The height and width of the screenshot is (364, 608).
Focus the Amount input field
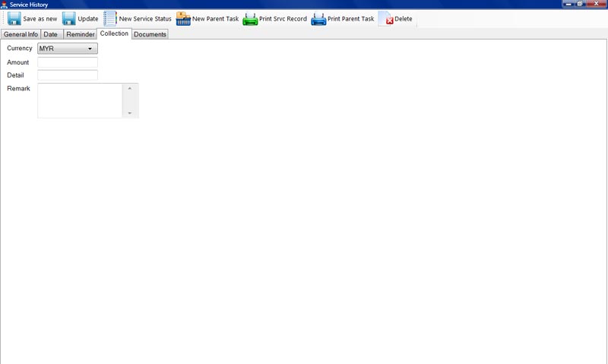click(68, 62)
